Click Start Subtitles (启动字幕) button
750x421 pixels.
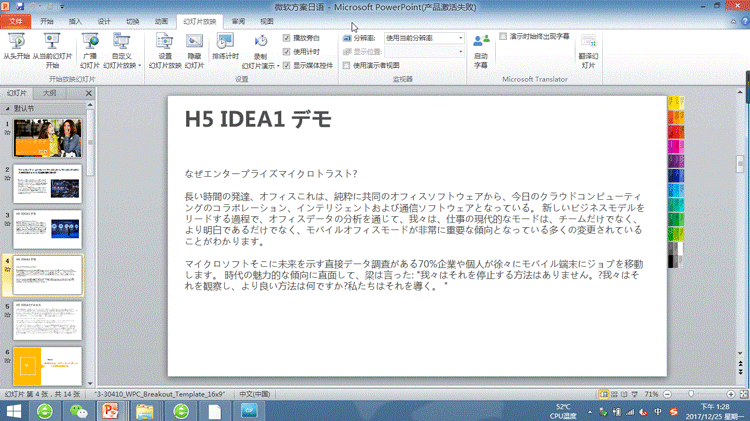481,51
